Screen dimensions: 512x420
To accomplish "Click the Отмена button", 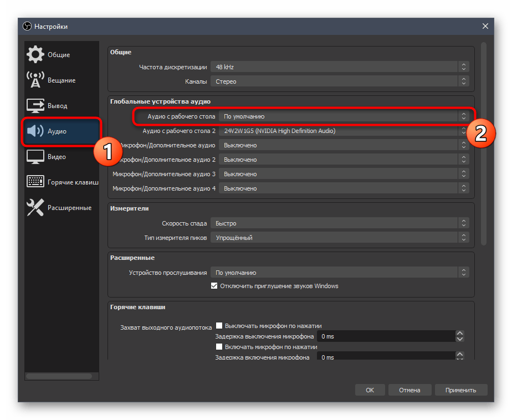I will pyautogui.click(x=409, y=390).
